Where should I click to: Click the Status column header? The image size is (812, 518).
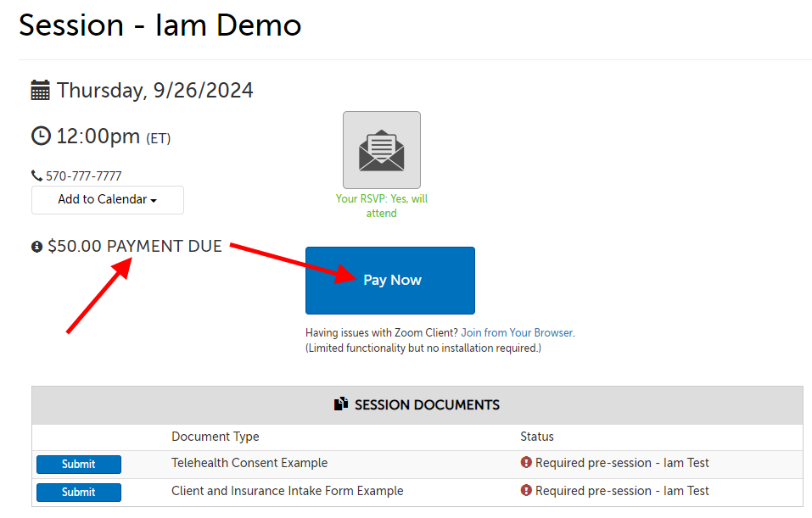(536, 436)
